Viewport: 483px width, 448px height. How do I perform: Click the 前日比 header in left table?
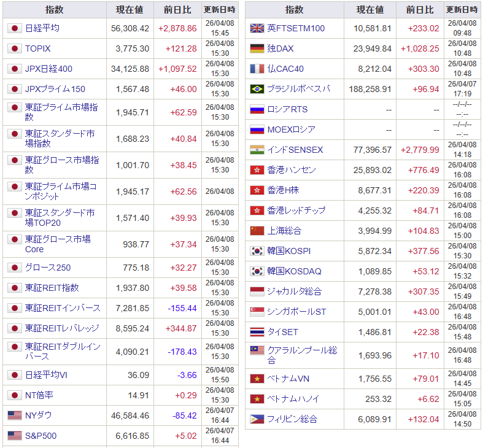coord(177,10)
